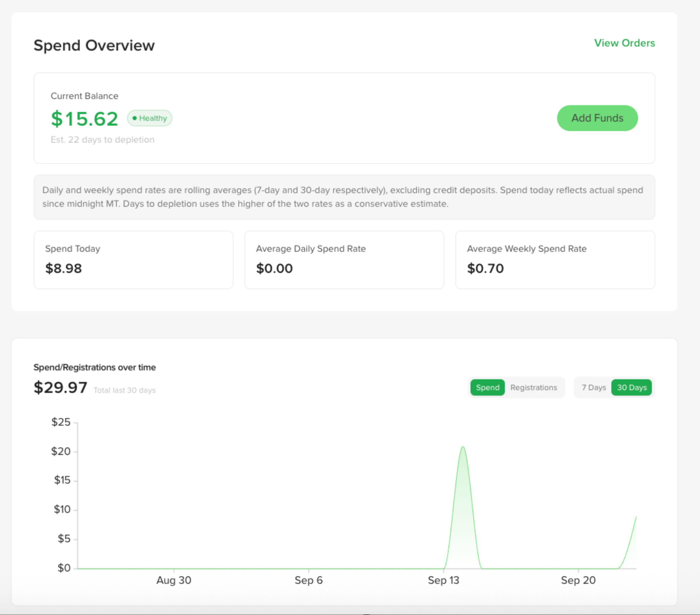Click the Spend Overview heading
The width and height of the screenshot is (700, 615).
(94, 46)
